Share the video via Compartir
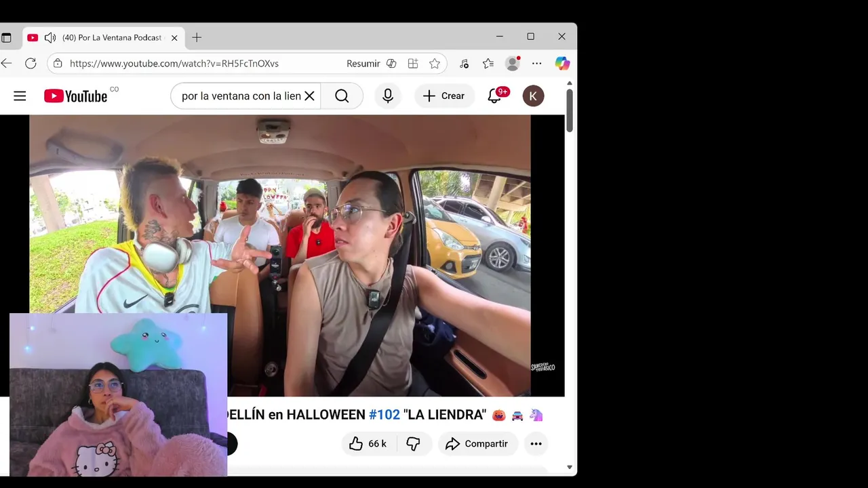 click(477, 444)
